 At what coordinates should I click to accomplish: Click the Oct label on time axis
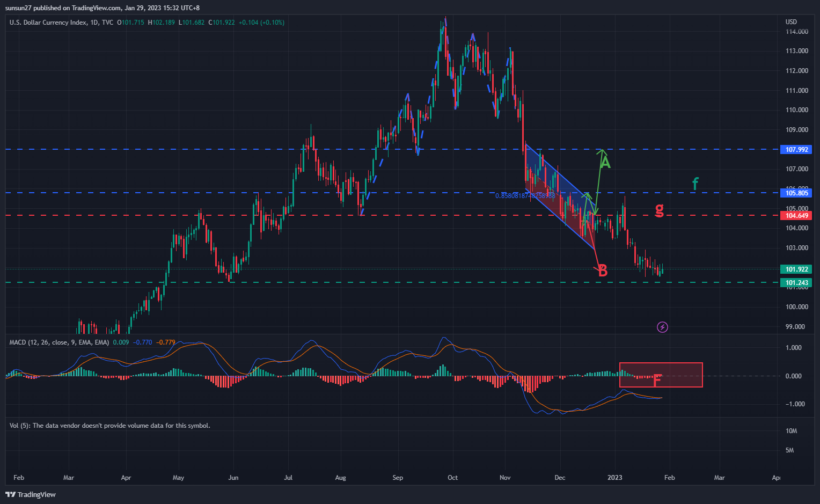coord(452,478)
